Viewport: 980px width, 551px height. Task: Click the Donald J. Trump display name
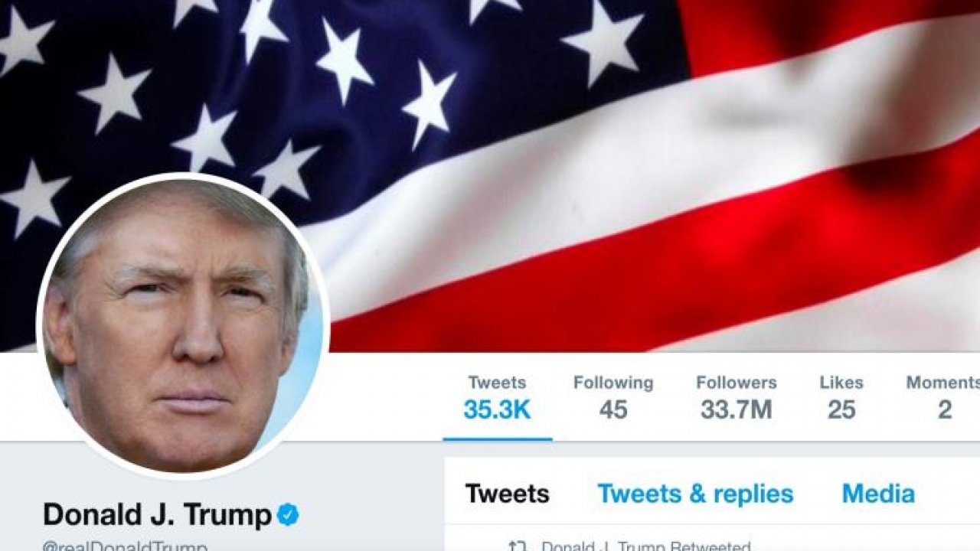[x=157, y=514]
